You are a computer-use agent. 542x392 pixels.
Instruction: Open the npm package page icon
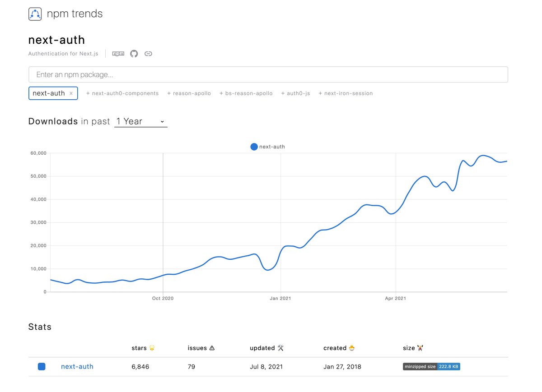(x=118, y=54)
